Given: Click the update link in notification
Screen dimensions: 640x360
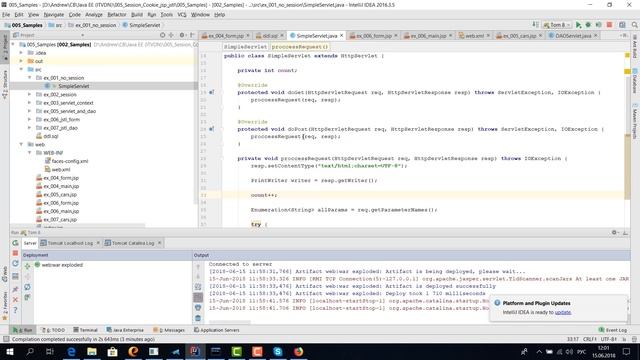Looking at the screenshot, I should pyautogui.click(x=563, y=312).
